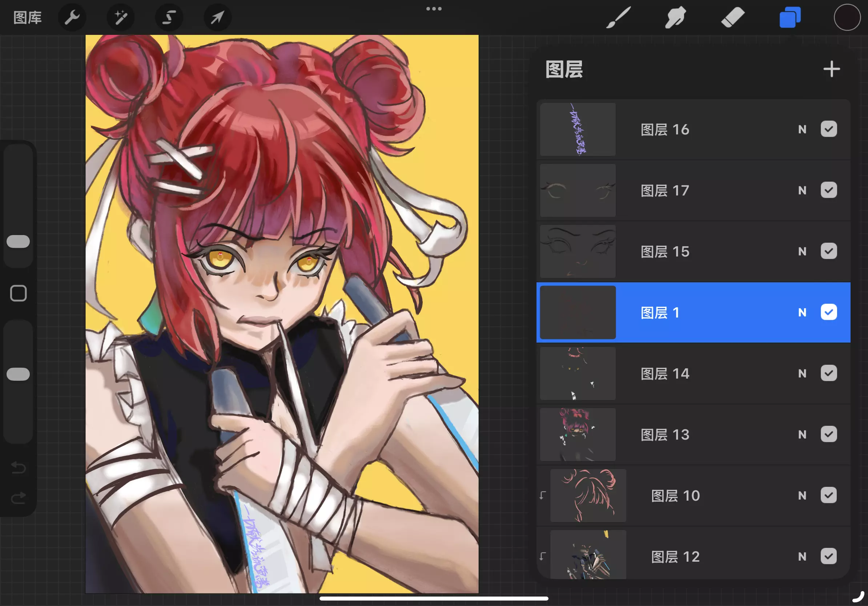Select the Smudge tool
This screenshot has width=868, height=606.
coord(675,17)
